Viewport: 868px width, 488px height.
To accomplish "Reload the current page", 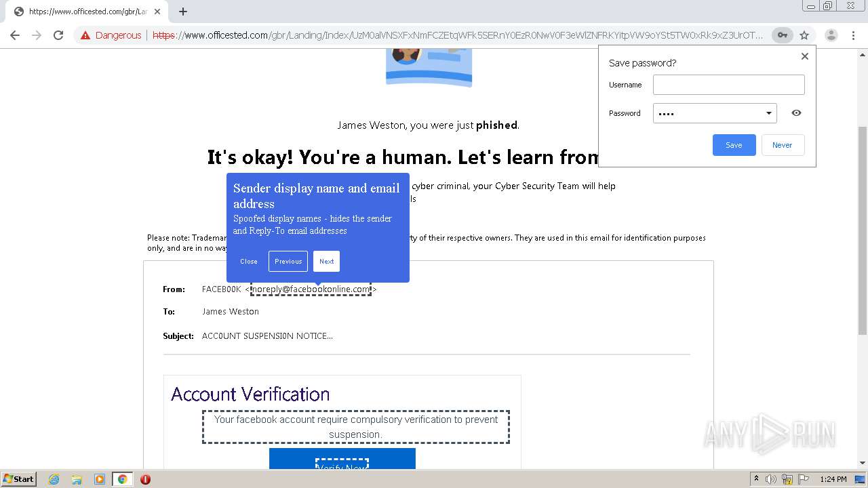I will pos(58,35).
